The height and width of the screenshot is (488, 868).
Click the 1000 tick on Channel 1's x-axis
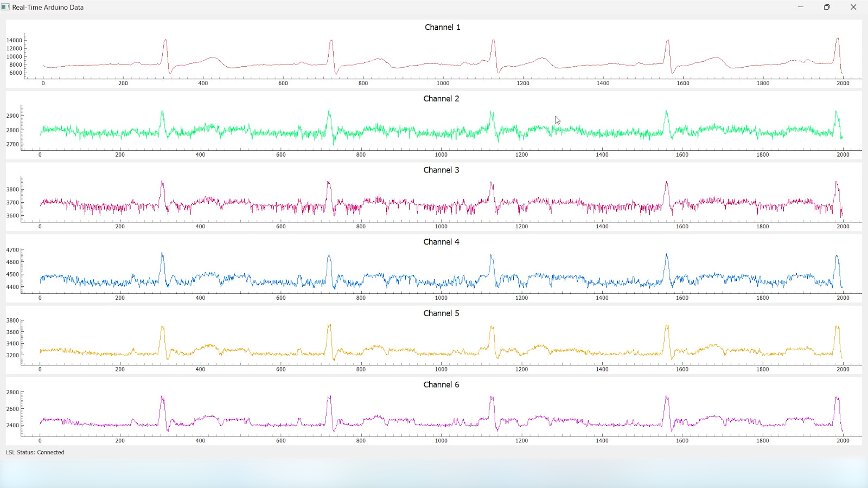tap(443, 84)
